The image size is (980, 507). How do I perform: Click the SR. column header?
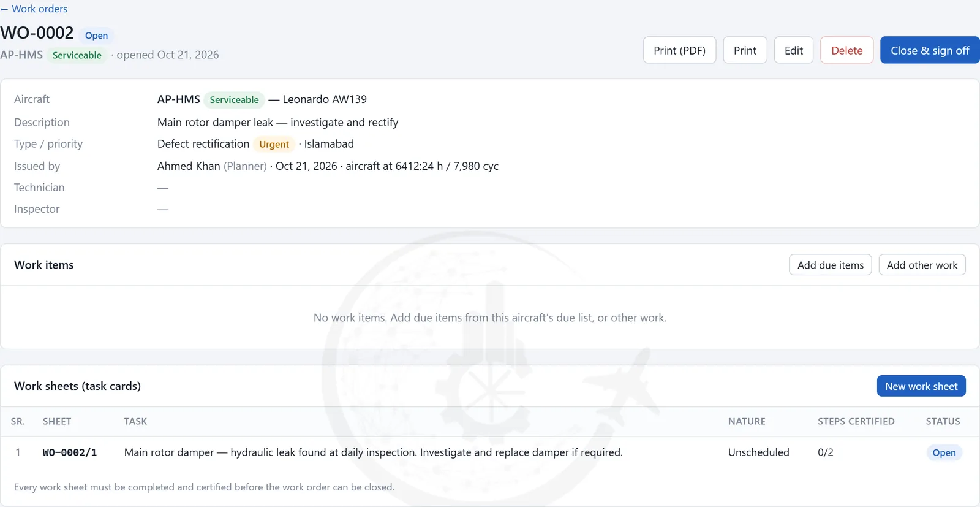[18, 421]
